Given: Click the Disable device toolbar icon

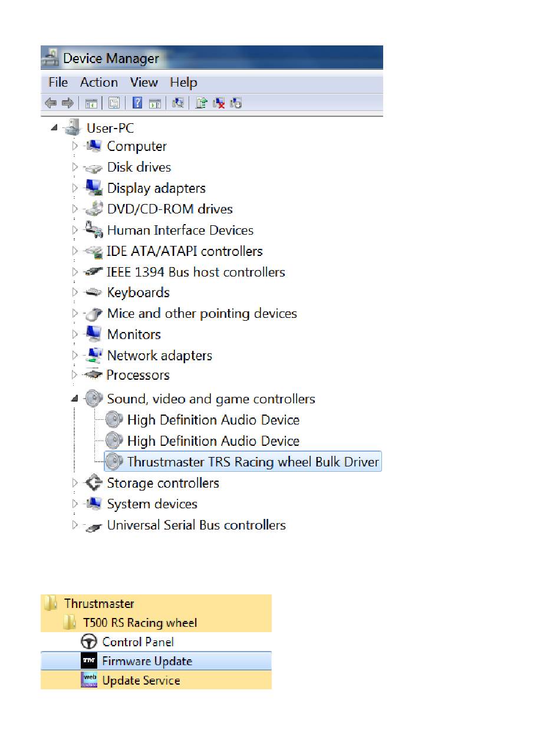Looking at the screenshot, I should (x=236, y=103).
